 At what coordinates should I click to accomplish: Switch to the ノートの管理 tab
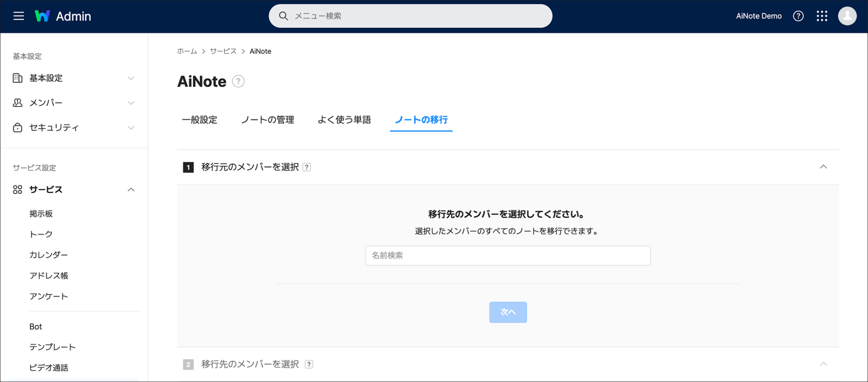[x=268, y=120]
